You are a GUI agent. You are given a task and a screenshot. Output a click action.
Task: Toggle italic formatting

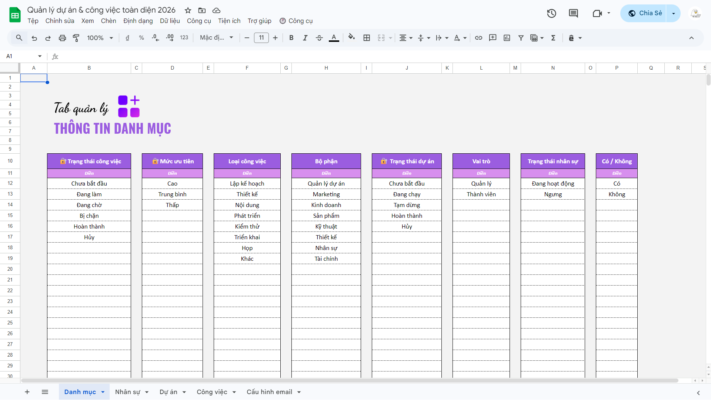(305, 38)
